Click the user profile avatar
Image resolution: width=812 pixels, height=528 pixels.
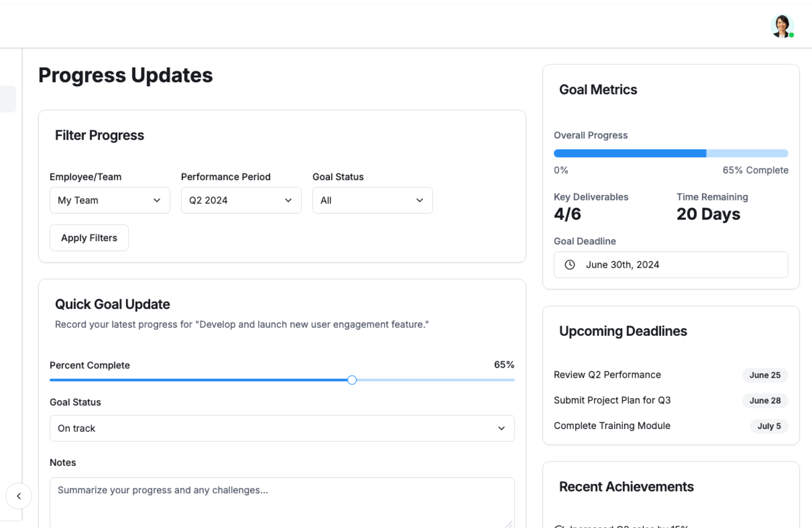[x=782, y=26]
